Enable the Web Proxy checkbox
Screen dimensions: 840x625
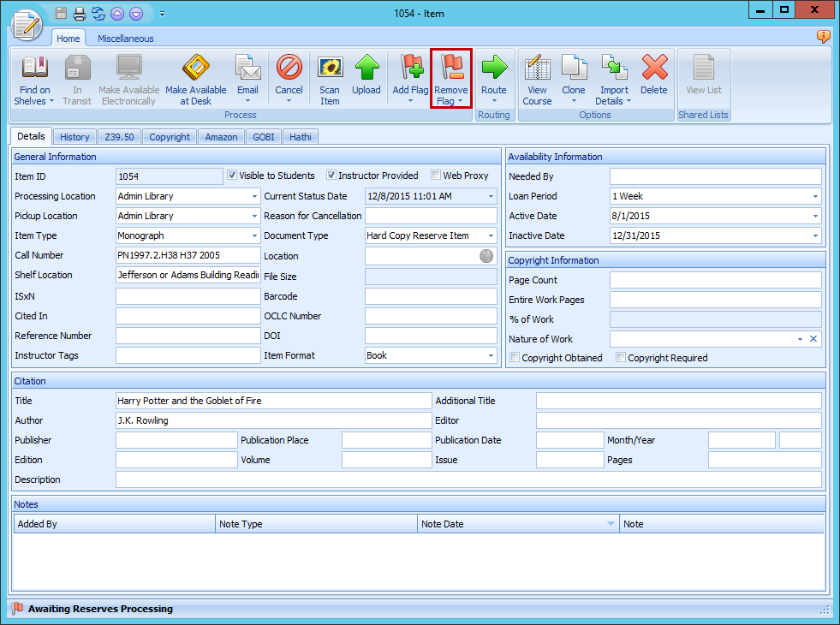coord(436,176)
